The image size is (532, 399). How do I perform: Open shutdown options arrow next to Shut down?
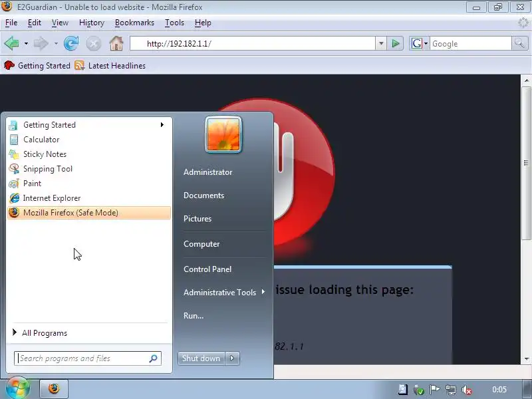pos(232,358)
